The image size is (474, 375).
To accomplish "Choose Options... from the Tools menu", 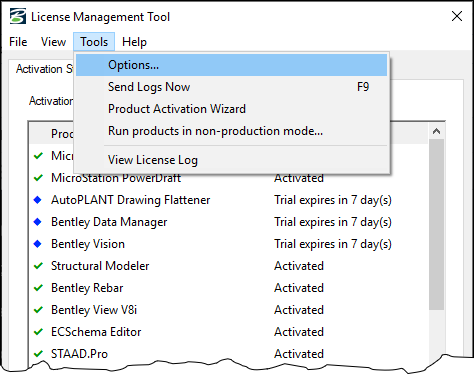I will [231, 65].
